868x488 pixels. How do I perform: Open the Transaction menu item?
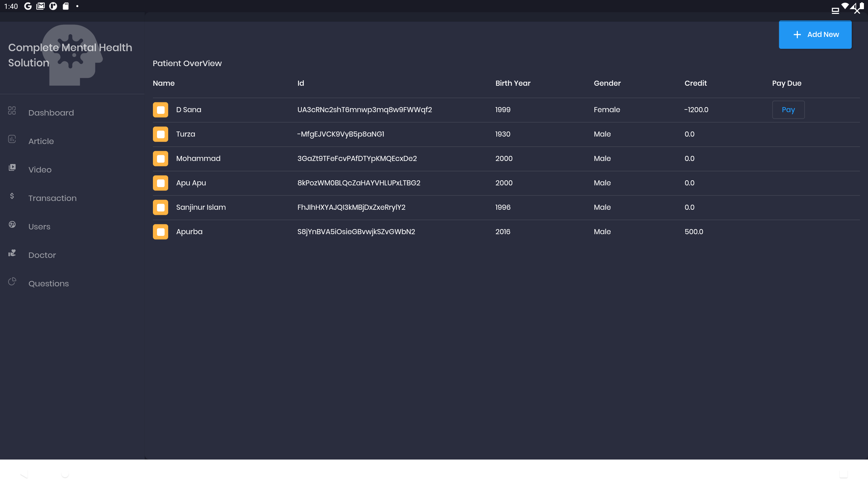point(53,198)
